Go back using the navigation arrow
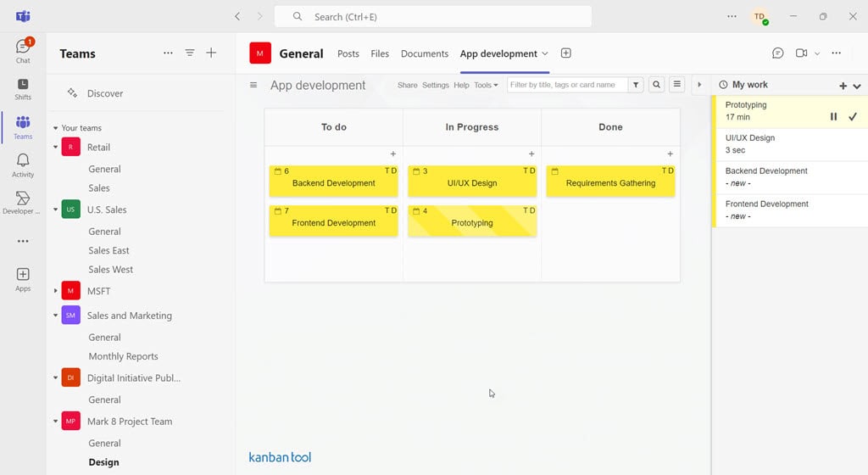Viewport: 868px width, 475px height. point(237,17)
